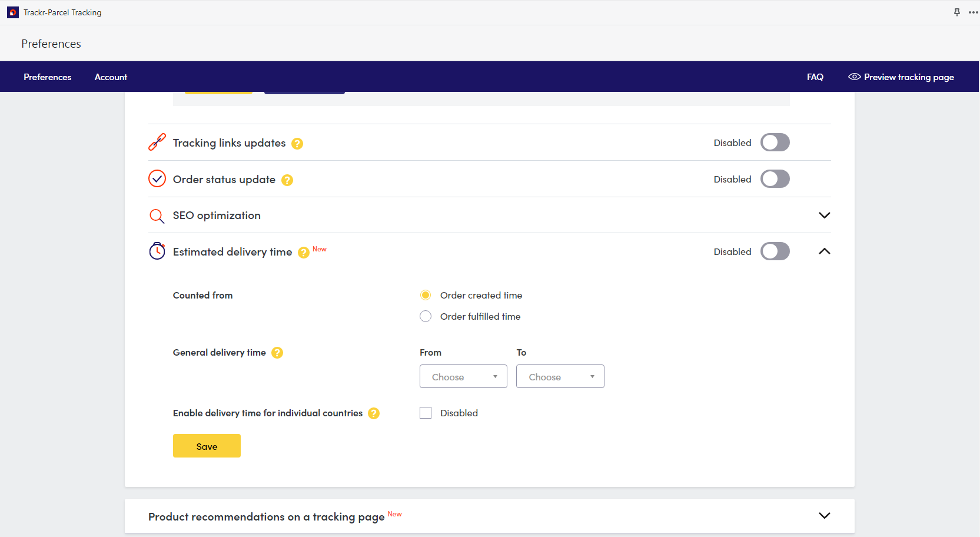The width and height of the screenshot is (980, 537).
Task: Click the Preferences page heading
Action: [51, 44]
